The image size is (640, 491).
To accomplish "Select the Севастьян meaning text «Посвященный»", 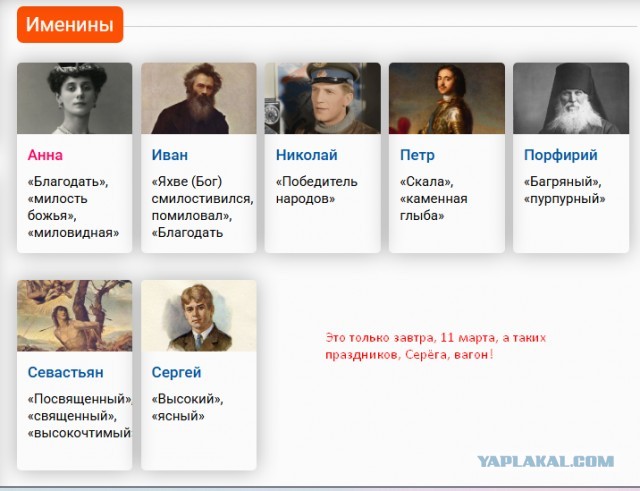I will click(x=79, y=399).
